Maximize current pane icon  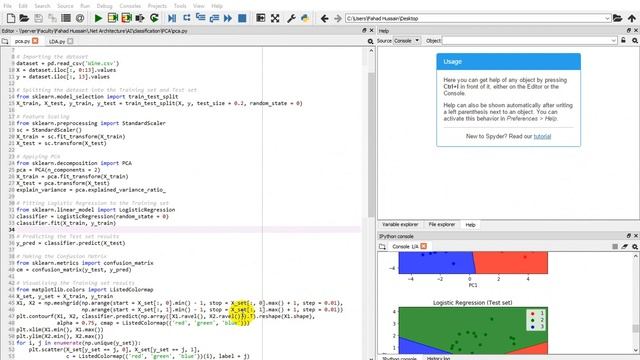point(260,18)
